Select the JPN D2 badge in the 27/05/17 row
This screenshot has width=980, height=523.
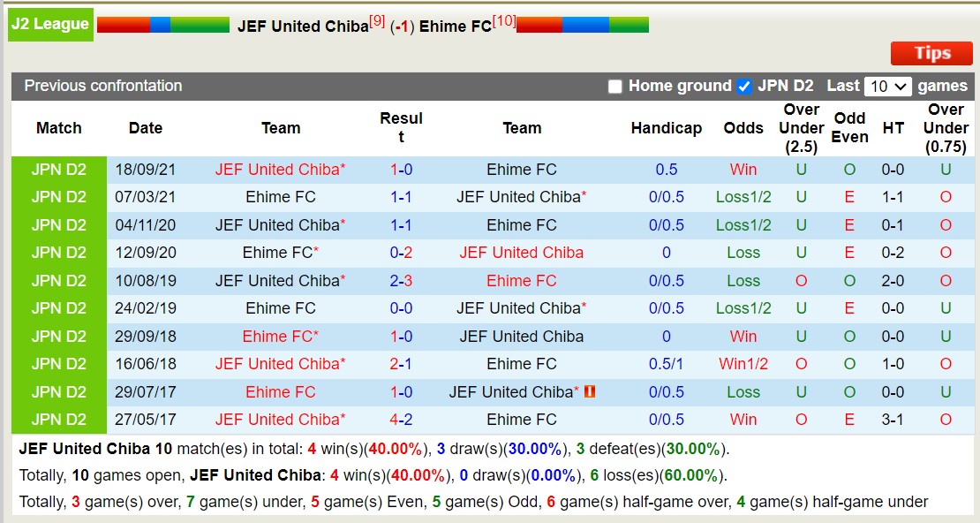[x=57, y=420]
